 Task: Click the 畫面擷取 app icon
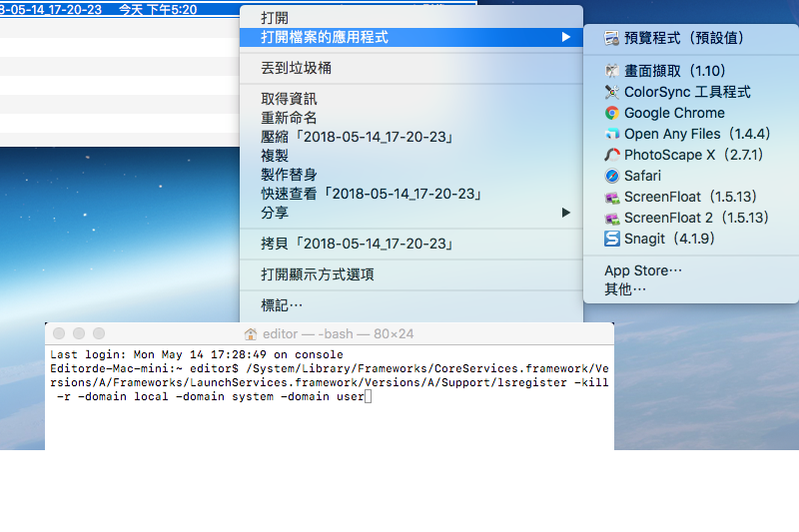point(611,71)
